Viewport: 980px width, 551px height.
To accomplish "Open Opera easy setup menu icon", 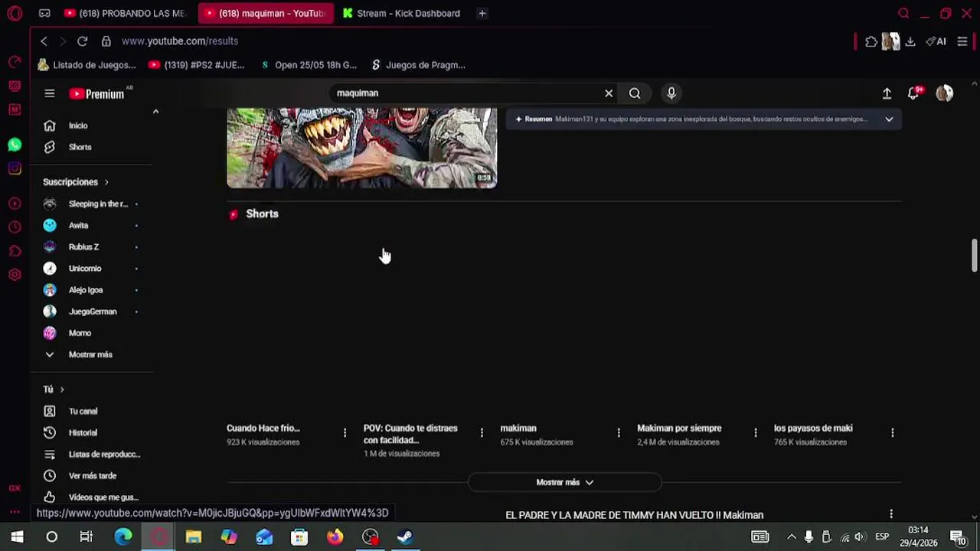I will (962, 41).
